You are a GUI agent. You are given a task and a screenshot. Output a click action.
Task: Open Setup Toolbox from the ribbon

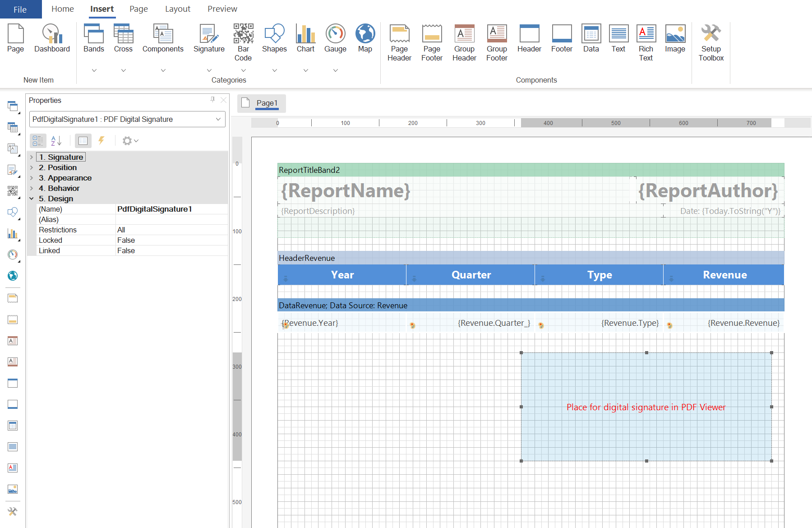coord(711,42)
